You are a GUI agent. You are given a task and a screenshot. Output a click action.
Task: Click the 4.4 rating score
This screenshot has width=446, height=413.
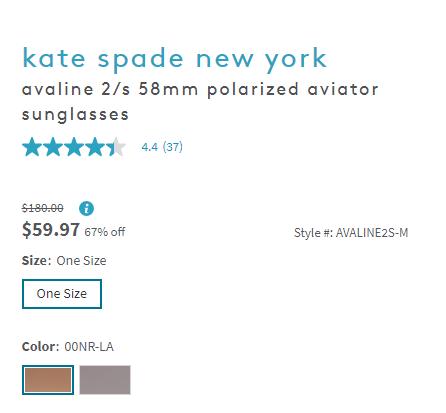click(150, 147)
